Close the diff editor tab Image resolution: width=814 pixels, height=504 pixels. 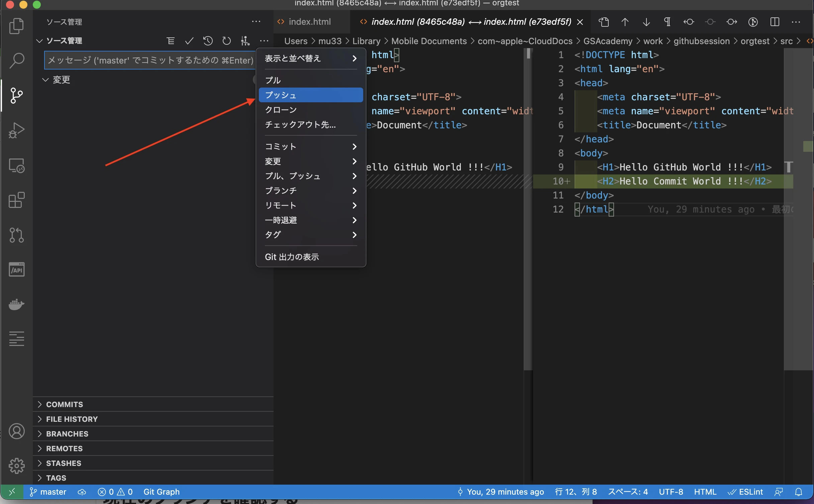click(580, 22)
